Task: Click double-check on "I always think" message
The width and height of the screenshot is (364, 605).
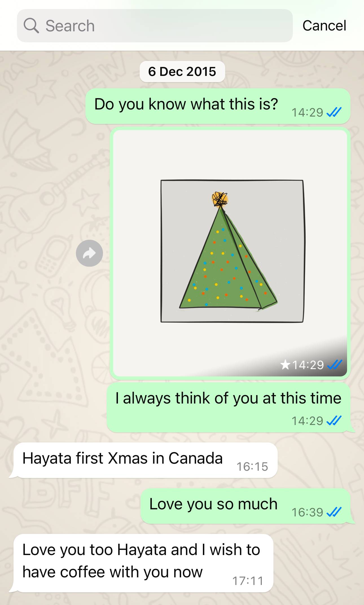Action: pyautogui.click(x=334, y=420)
